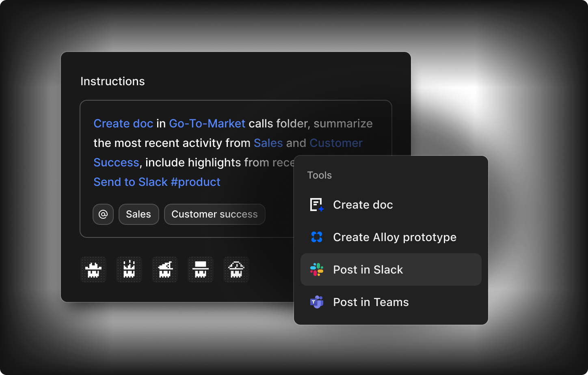Click the Slack logo in Tools menu
The image size is (588, 375).
(x=317, y=269)
